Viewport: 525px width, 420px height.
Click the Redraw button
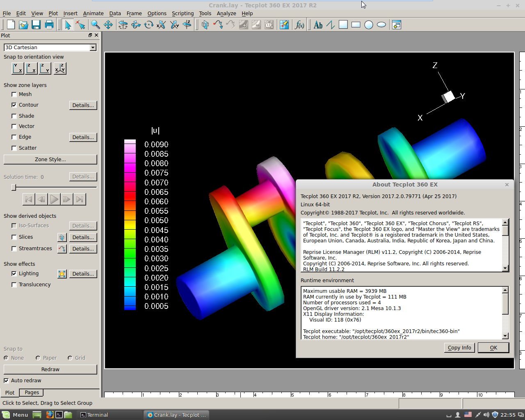(x=50, y=370)
